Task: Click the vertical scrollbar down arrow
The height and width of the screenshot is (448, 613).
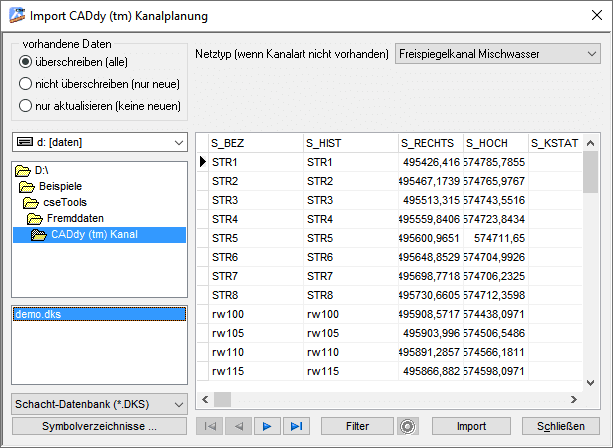Action: [x=590, y=381]
